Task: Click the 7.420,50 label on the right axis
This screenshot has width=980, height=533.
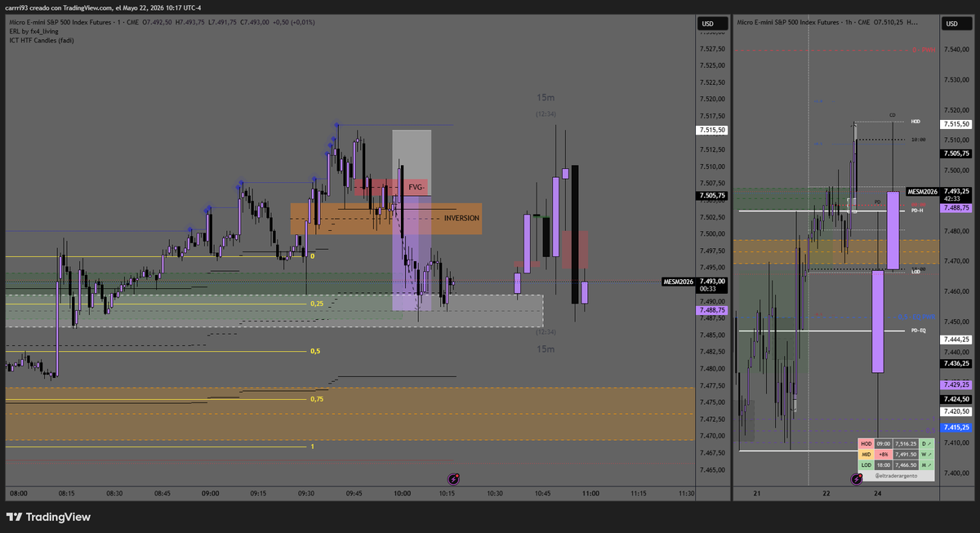Action: click(x=955, y=412)
